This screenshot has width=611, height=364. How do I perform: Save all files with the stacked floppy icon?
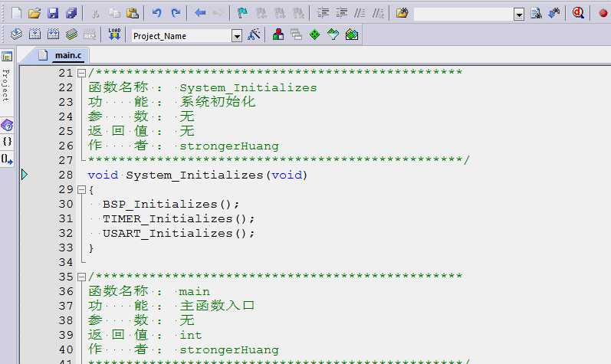click(x=71, y=13)
